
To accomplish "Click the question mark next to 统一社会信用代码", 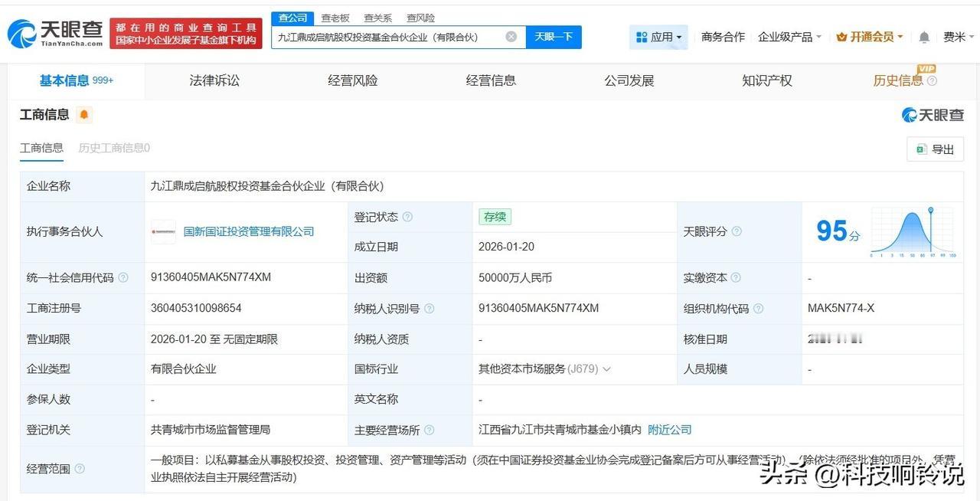I will tap(124, 277).
